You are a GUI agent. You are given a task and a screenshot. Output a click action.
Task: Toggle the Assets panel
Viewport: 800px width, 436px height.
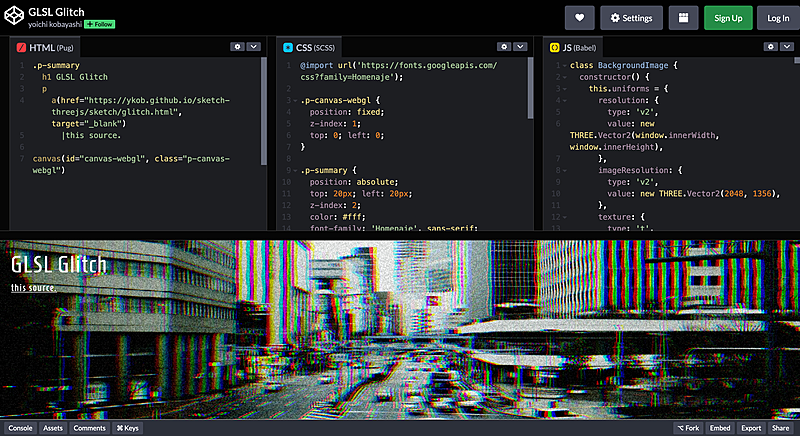53,428
